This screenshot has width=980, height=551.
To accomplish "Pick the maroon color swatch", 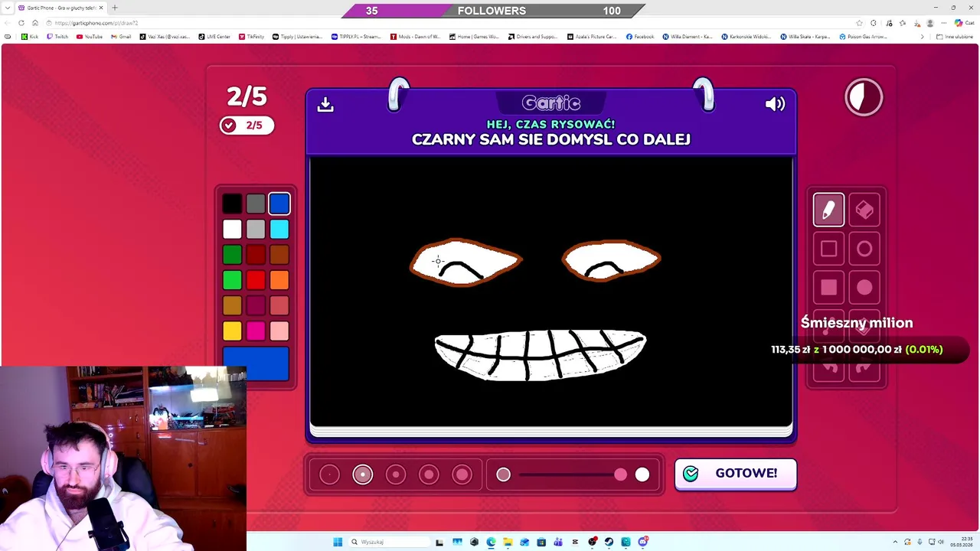I will coord(256,305).
